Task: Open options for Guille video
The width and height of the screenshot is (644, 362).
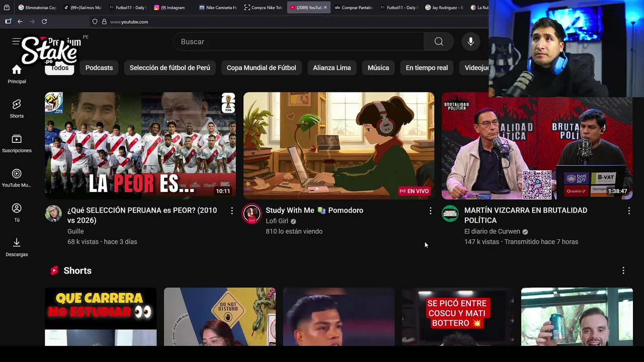Action: [x=232, y=211]
